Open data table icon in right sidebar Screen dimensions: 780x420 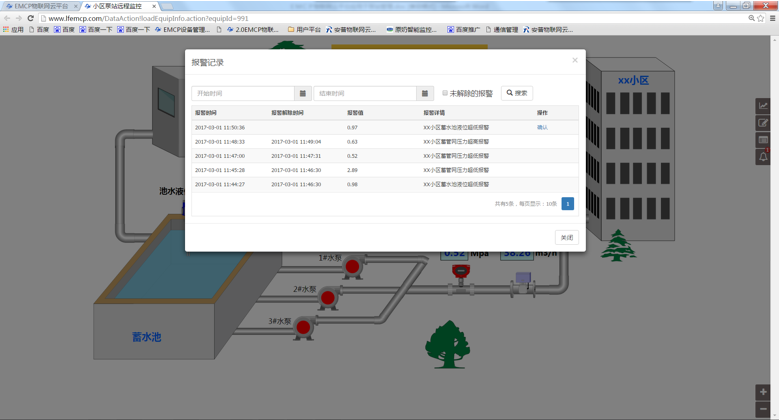point(763,140)
